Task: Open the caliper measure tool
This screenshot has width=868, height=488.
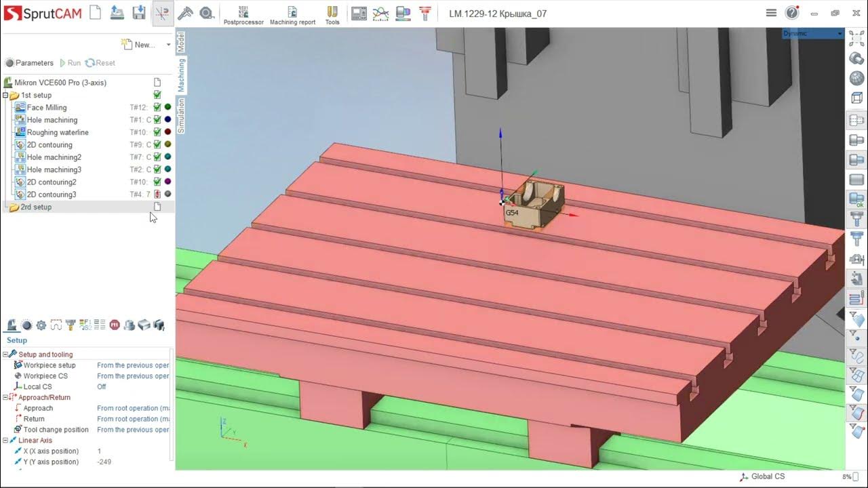Action: tap(185, 13)
